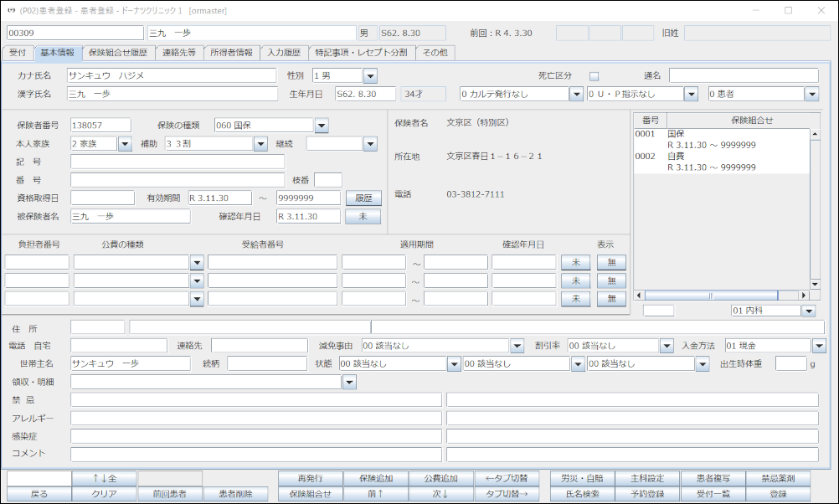Screen dimensions: 839x504
Task: Click the ↑↓全 button
Action: [105, 478]
